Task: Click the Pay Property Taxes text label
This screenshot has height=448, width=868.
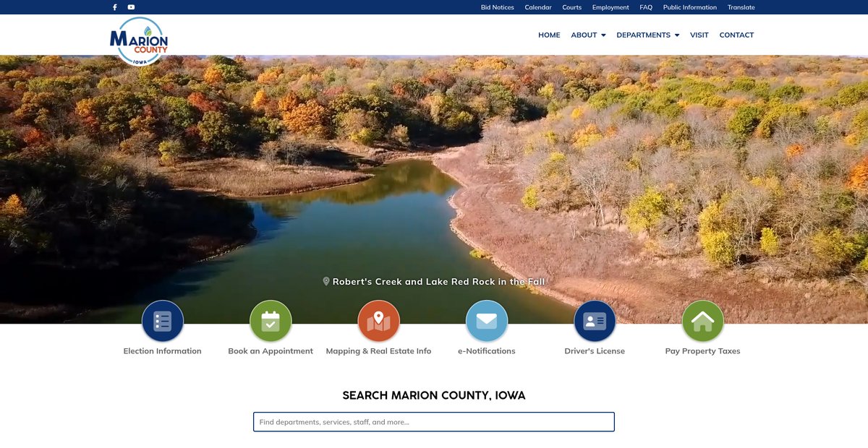Action: 703,351
